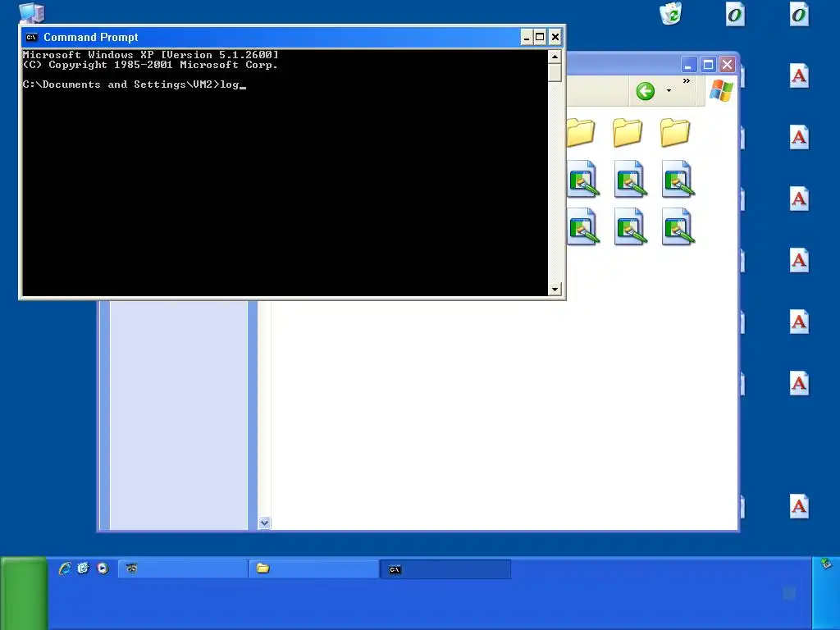Select middle theme file in upper file row
This screenshot has width=840, height=630.
pyautogui.click(x=631, y=179)
